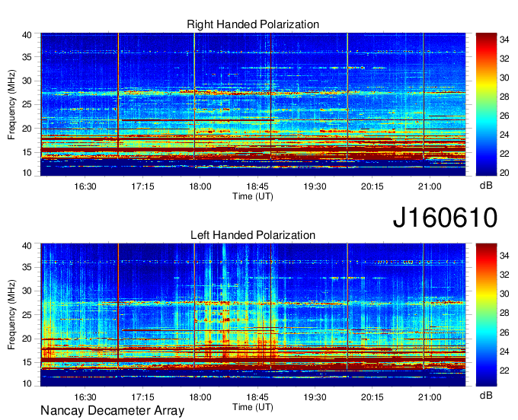Click the Right Handed Polarization spectrogram image
This screenshot has width=518, height=420.
pyautogui.click(x=253, y=104)
